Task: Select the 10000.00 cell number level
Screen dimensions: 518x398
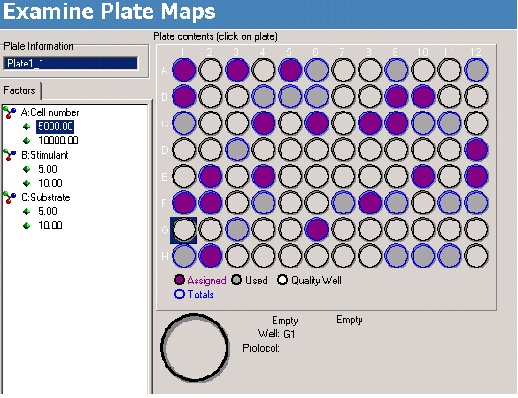Action: pyautogui.click(x=58, y=140)
